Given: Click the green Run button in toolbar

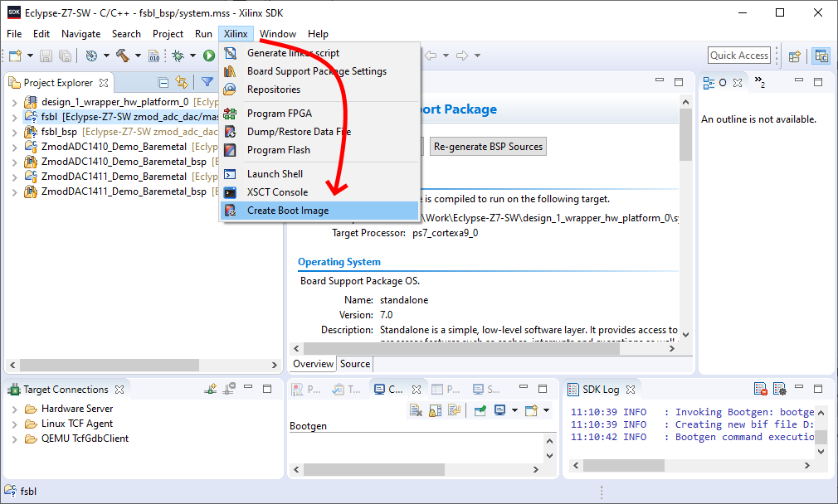Looking at the screenshot, I should [209, 56].
